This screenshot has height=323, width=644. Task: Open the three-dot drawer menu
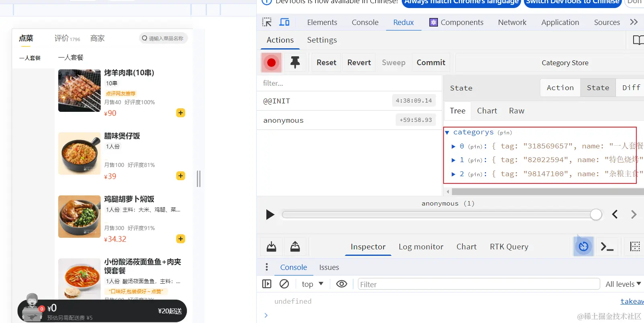[x=266, y=267]
